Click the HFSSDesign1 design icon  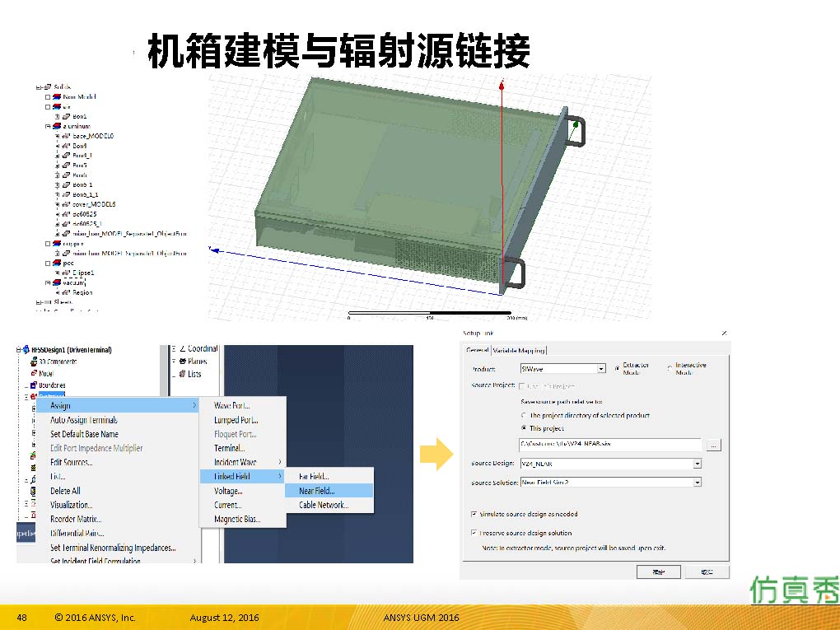[26, 350]
